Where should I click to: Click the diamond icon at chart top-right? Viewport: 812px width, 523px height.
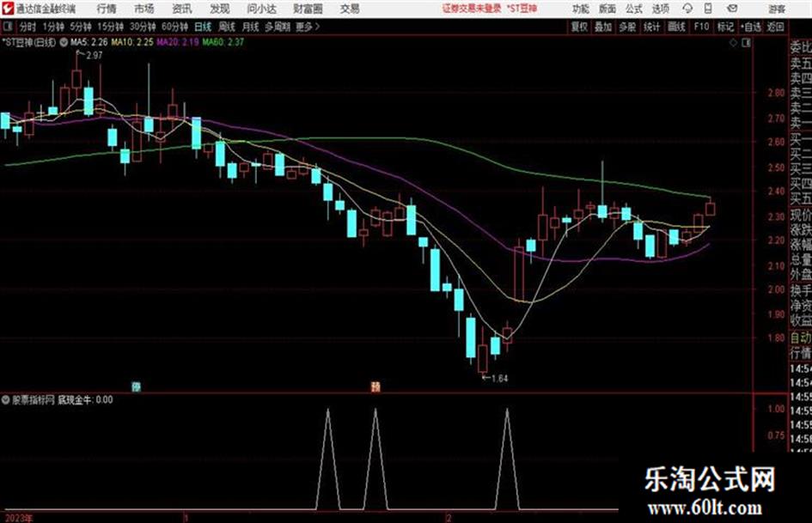[733, 43]
